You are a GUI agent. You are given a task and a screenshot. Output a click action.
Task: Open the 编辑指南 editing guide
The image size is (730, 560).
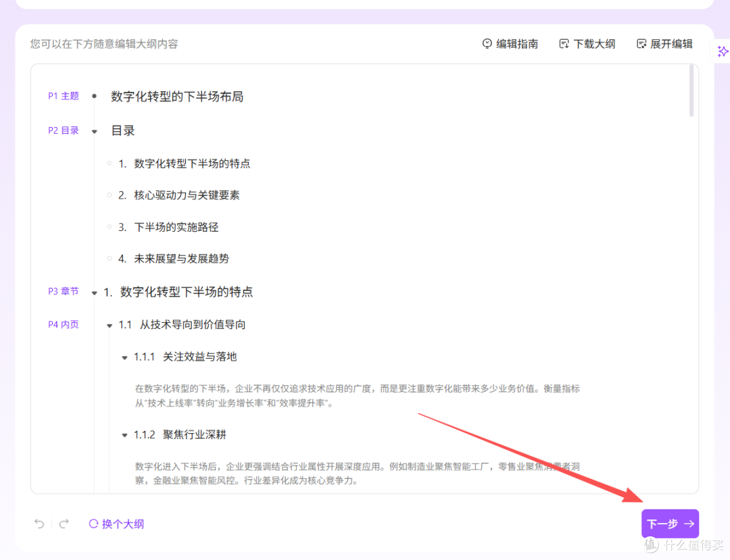tap(510, 44)
